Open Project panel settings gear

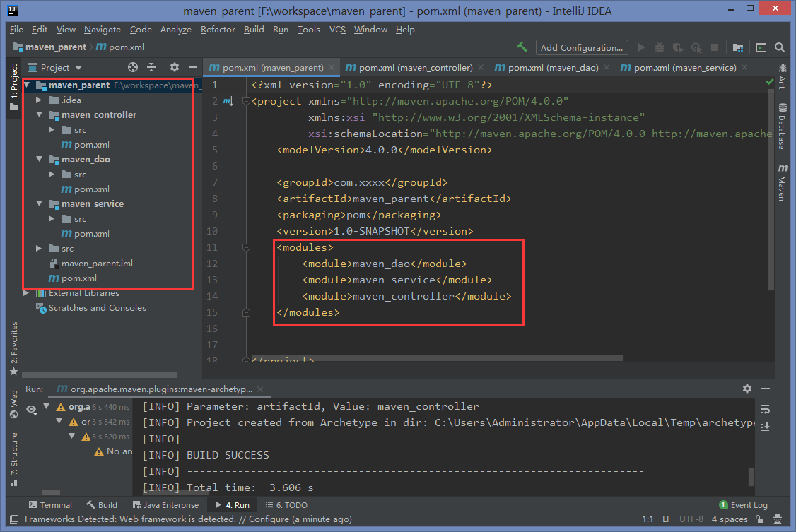pos(175,67)
